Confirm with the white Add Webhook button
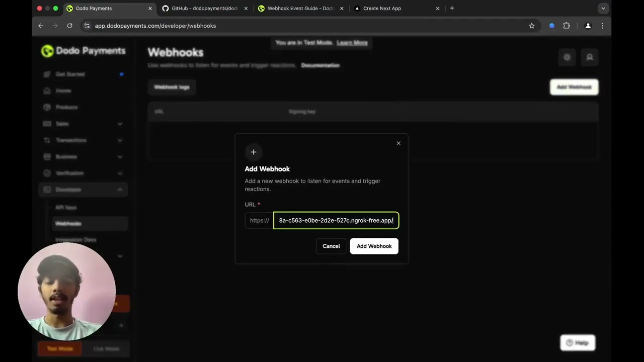This screenshot has height=362, width=644. (x=374, y=246)
